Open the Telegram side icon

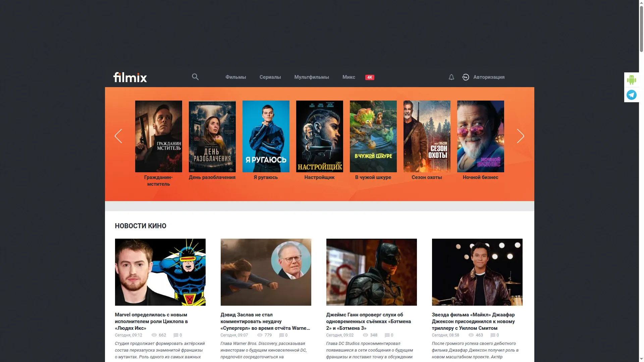click(632, 95)
